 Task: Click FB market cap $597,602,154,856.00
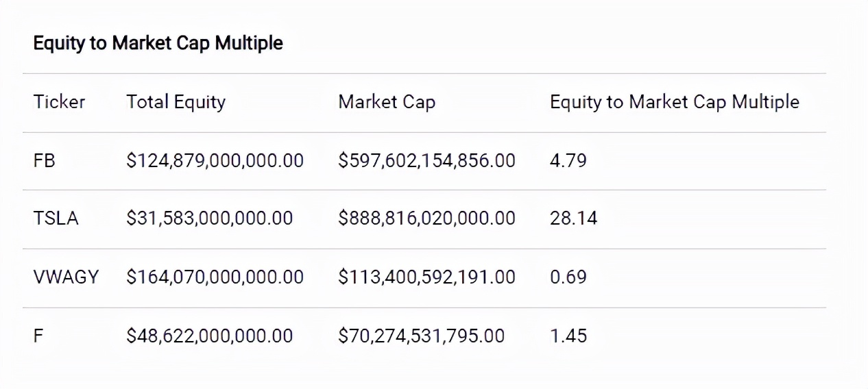coord(426,160)
